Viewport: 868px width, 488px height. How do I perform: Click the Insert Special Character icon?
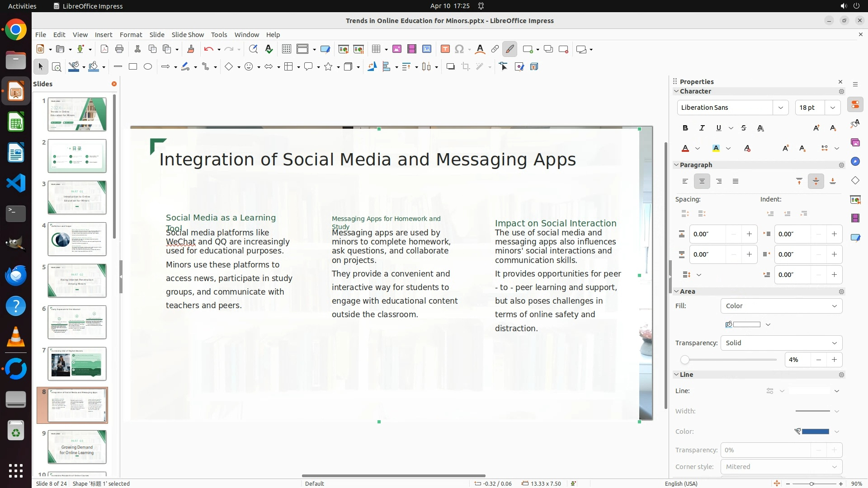[459, 49]
